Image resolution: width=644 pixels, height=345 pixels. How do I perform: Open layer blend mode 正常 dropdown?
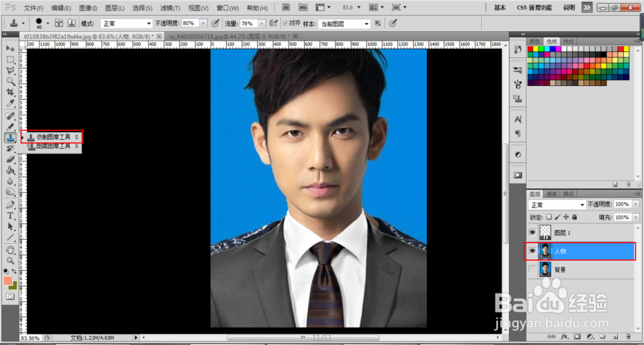click(557, 205)
